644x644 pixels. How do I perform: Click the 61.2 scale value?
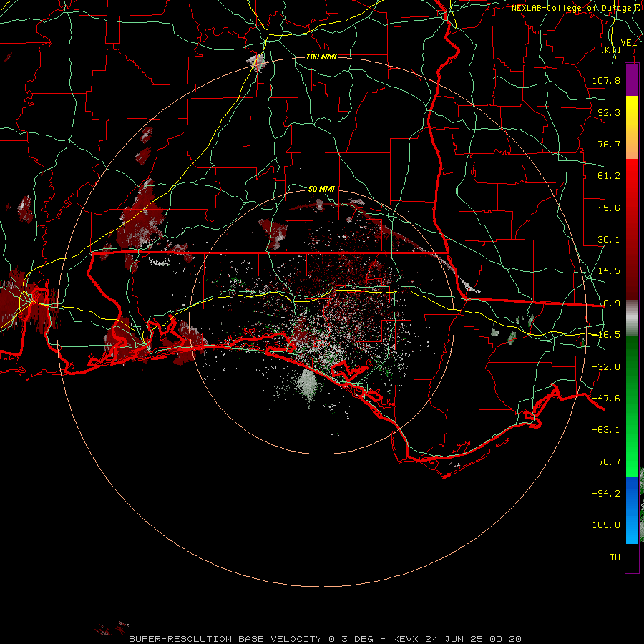click(x=609, y=176)
